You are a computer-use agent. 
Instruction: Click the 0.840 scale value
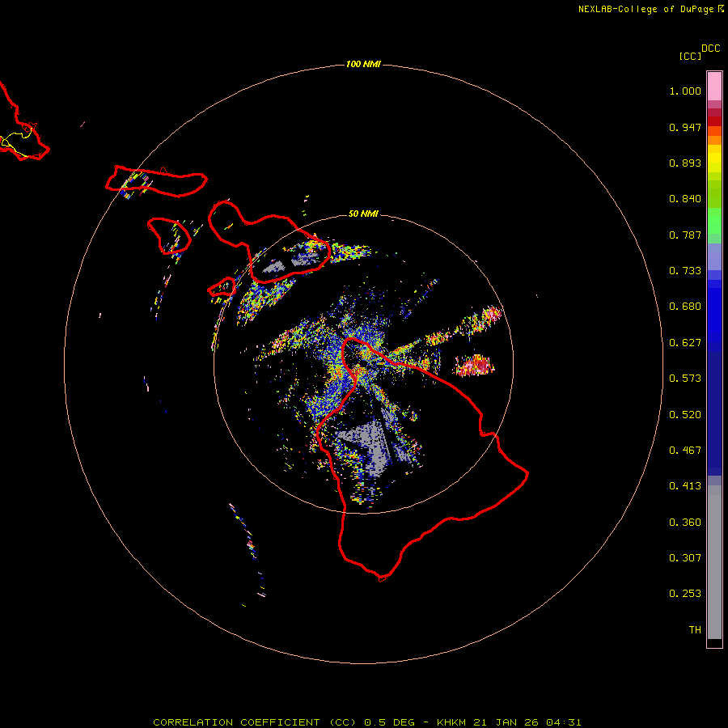tap(685, 199)
